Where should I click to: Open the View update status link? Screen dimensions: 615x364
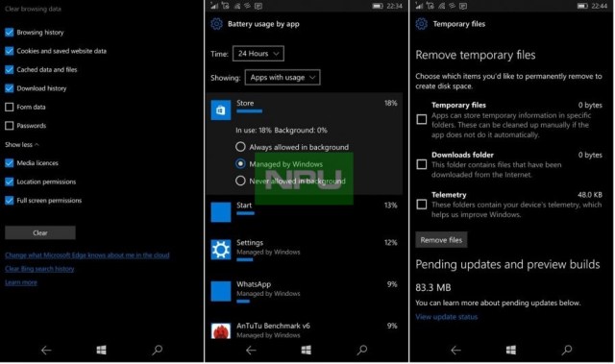coord(447,317)
